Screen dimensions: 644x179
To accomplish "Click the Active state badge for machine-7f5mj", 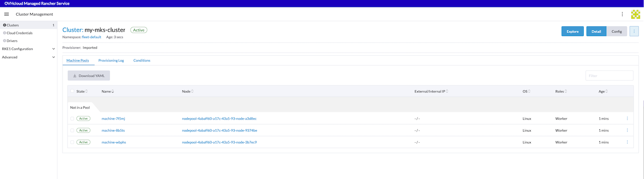I will click(83, 118).
